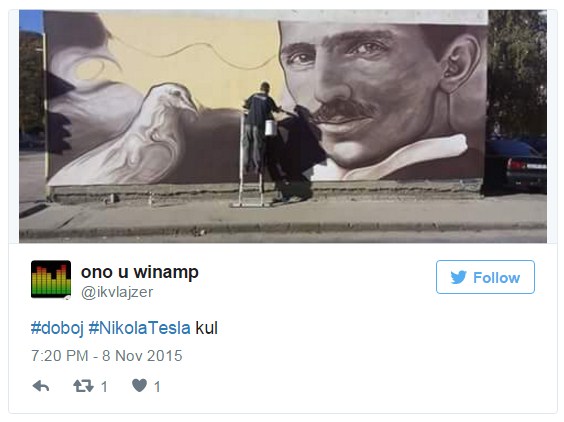
Task: Follow the @ikvlajzer account
Action: (485, 277)
